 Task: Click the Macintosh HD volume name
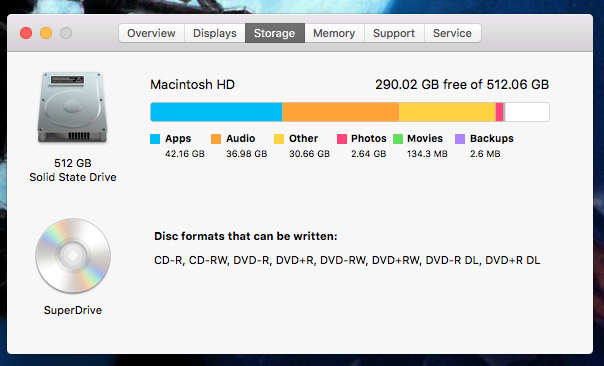point(193,84)
